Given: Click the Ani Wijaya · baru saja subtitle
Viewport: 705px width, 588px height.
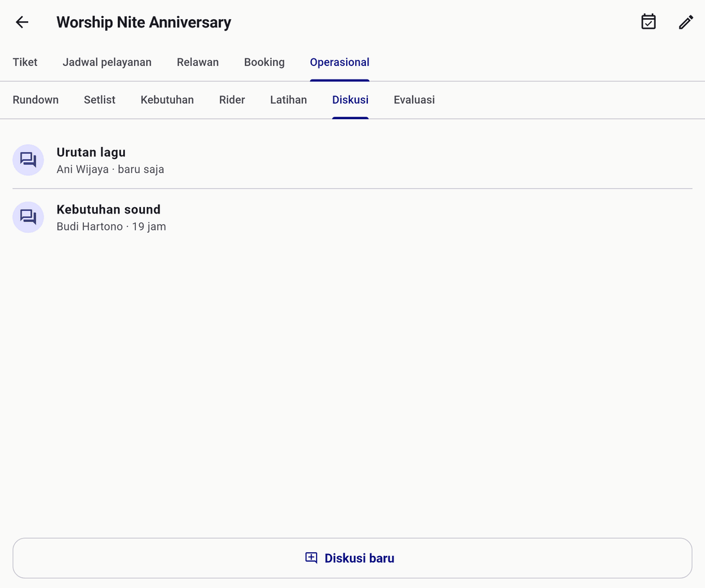Looking at the screenshot, I should coord(110,170).
